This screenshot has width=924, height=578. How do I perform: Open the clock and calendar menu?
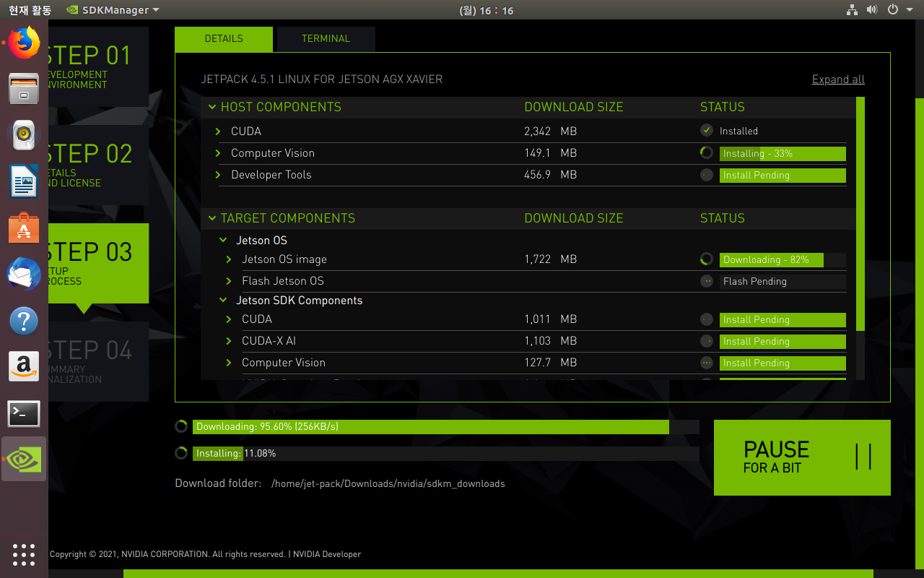tap(486, 10)
